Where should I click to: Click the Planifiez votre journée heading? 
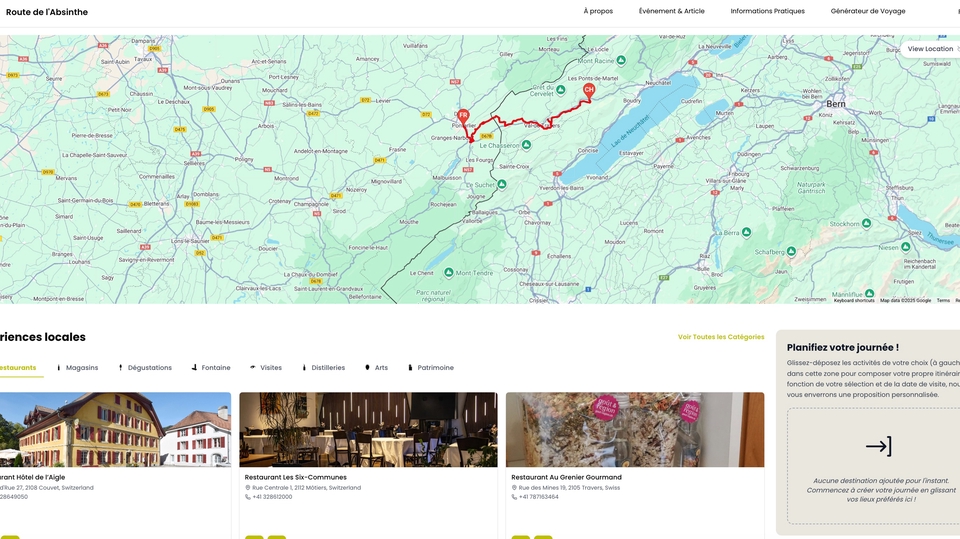point(842,347)
